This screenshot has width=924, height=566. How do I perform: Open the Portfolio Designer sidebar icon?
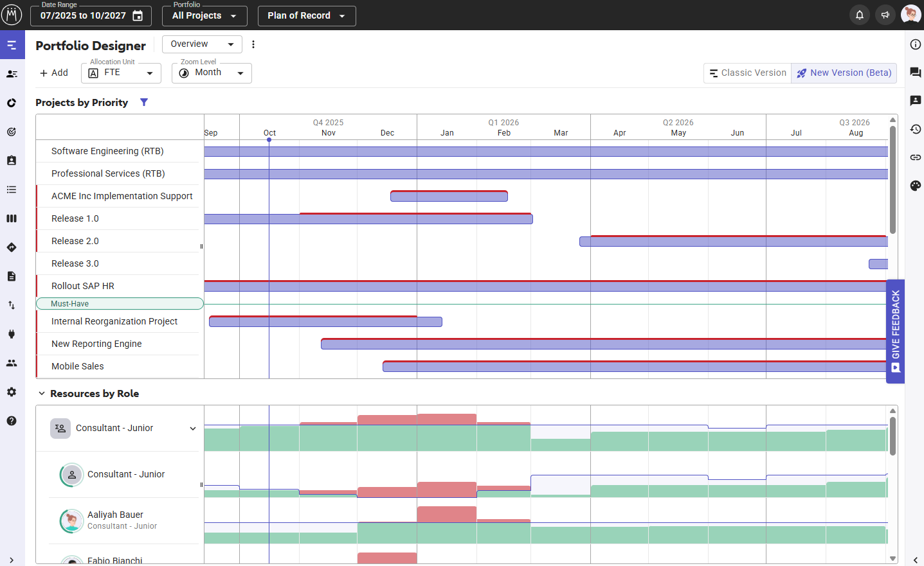pyautogui.click(x=12, y=45)
